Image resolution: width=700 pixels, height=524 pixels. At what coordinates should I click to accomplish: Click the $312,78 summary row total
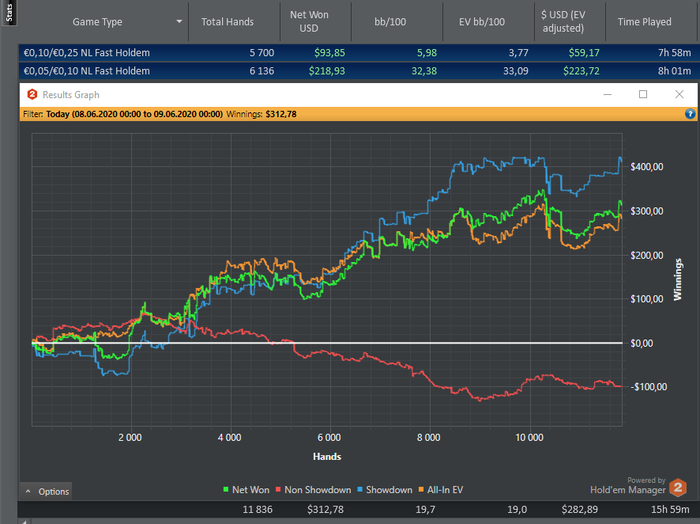[x=325, y=509]
